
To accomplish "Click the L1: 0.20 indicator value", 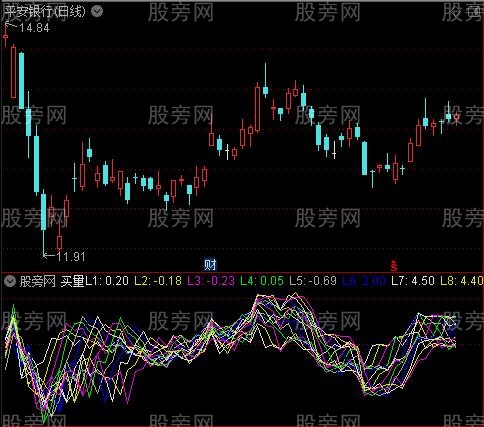I will pyautogui.click(x=107, y=281).
